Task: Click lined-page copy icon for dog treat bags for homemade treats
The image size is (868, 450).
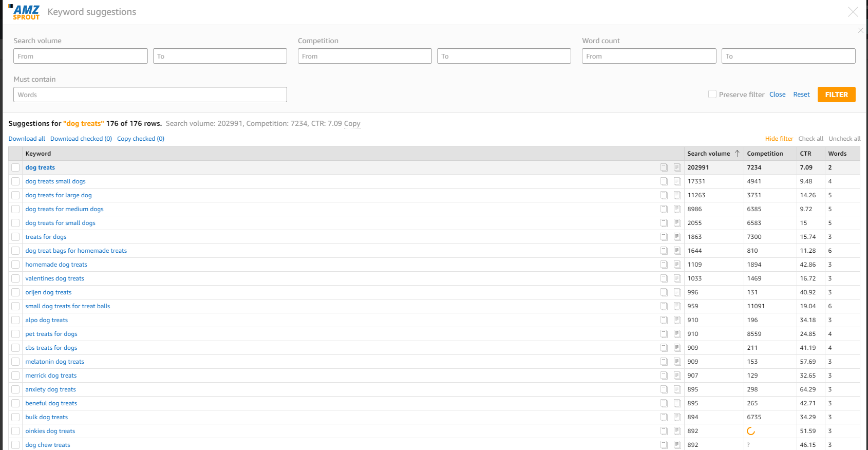Action: point(677,251)
